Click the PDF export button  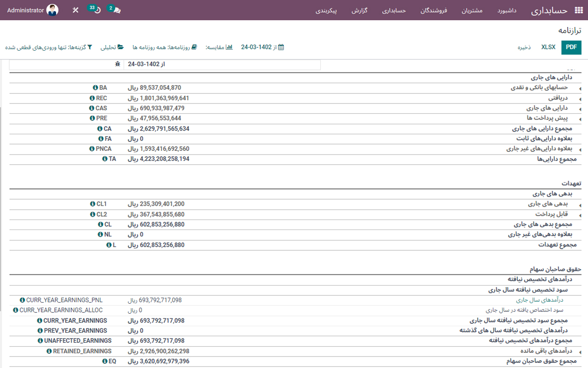tap(571, 47)
